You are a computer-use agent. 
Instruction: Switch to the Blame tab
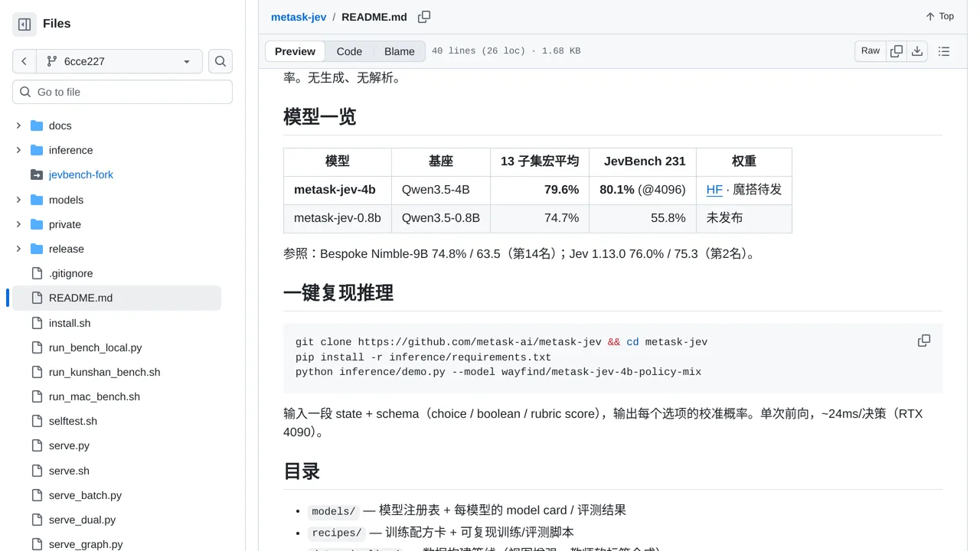click(400, 51)
